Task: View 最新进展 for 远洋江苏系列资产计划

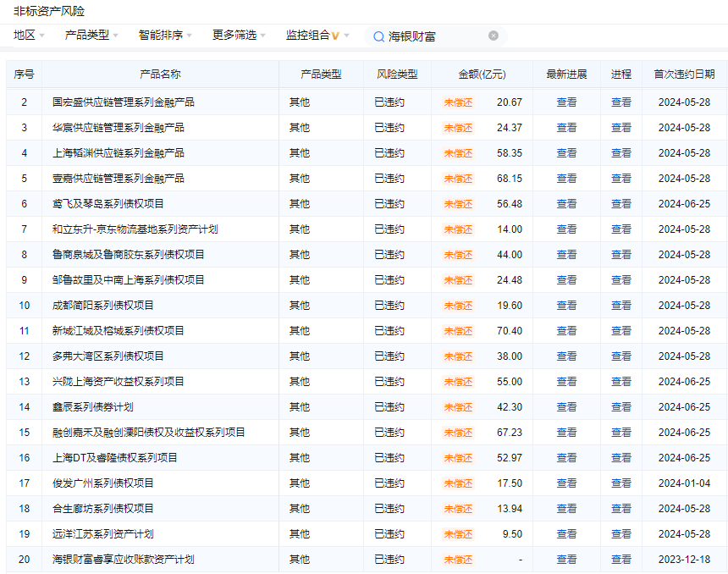Action: [x=566, y=534]
